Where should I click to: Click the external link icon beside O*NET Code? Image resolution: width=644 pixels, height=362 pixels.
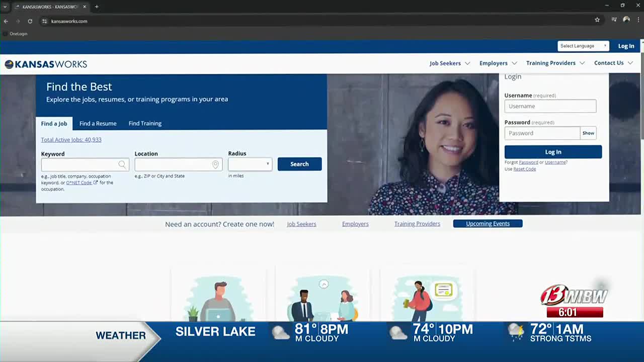pyautogui.click(x=96, y=183)
